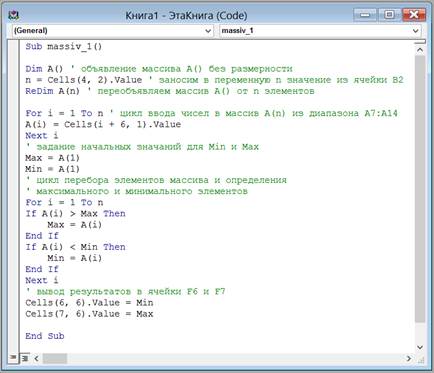Click the VBA code window icon in the title bar
The height and width of the screenshot is (373, 434).
coord(14,15)
